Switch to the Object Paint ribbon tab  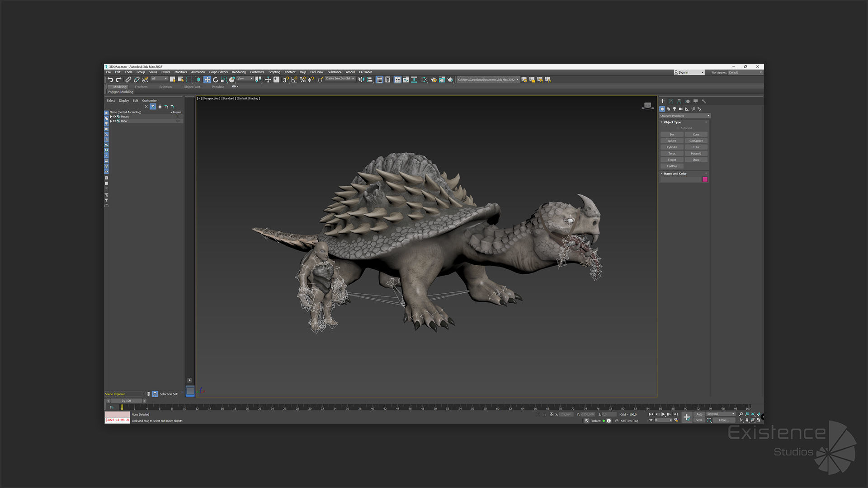[192, 87]
